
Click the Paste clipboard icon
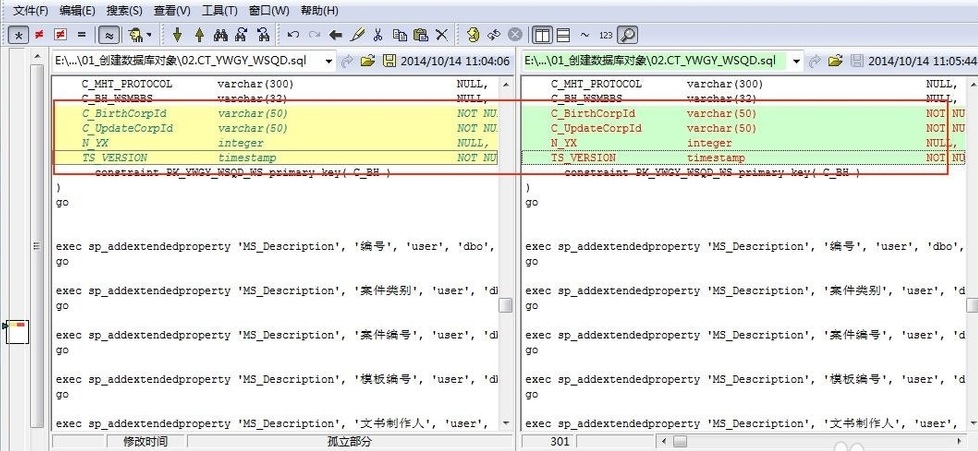pyautogui.click(x=421, y=35)
